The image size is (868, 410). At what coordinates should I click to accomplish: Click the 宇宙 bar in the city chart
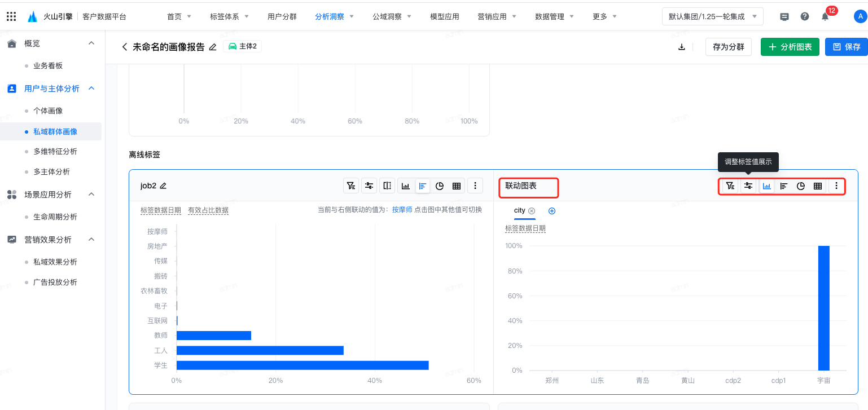coord(824,308)
